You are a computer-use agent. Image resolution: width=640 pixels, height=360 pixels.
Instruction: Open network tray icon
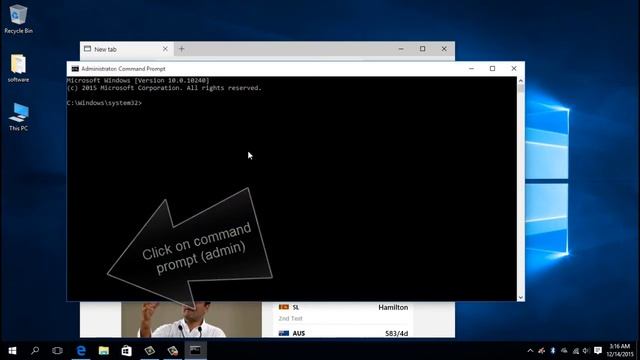pos(576,351)
